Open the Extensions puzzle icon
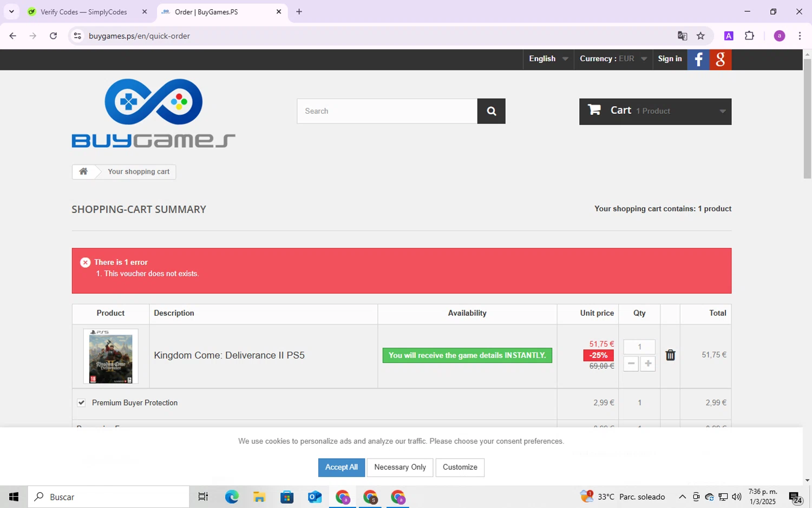Screen dimensions: 812x508 pos(749,36)
